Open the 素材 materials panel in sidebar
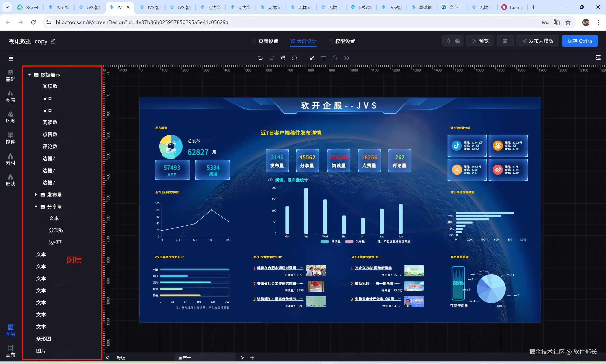Screen dimensions: 606x364 click(x=10, y=159)
